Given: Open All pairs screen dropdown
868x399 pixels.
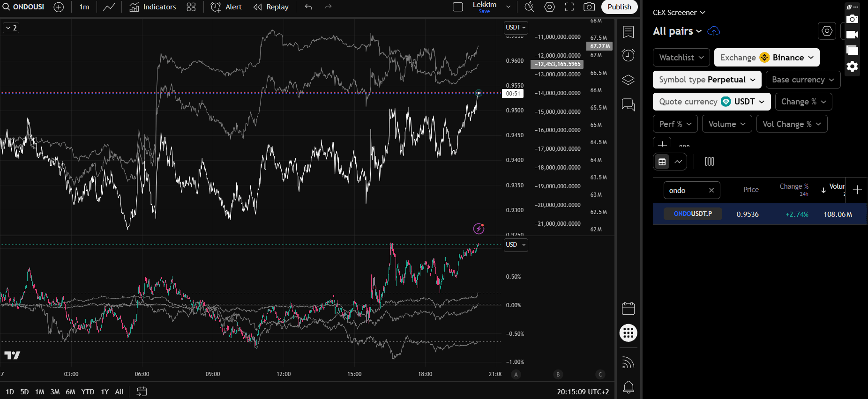Looking at the screenshot, I should pos(677,31).
